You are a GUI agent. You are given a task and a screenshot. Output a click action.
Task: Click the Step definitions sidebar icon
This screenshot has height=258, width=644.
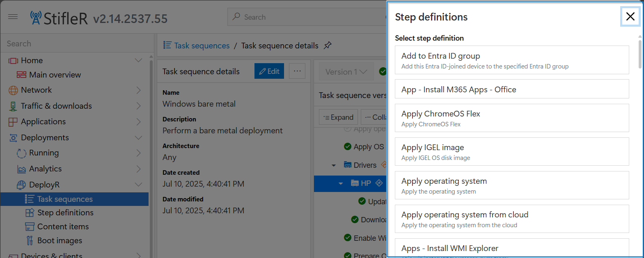tap(30, 212)
